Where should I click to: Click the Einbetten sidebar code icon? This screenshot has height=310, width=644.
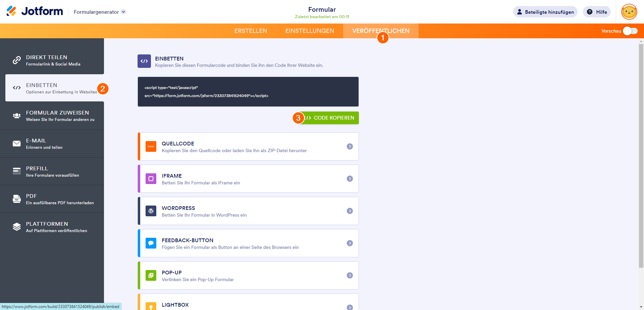pyautogui.click(x=17, y=88)
